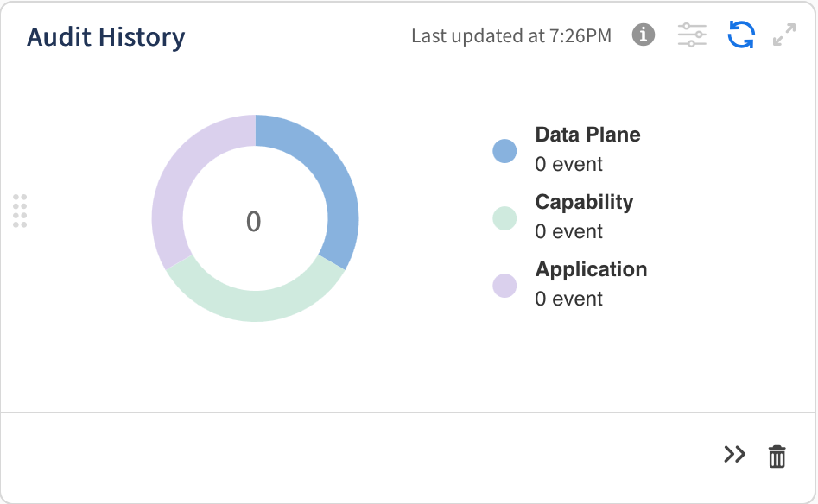The image size is (818, 504).
Task: Click the Data Plane 0 event count
Action: (568, 164)
